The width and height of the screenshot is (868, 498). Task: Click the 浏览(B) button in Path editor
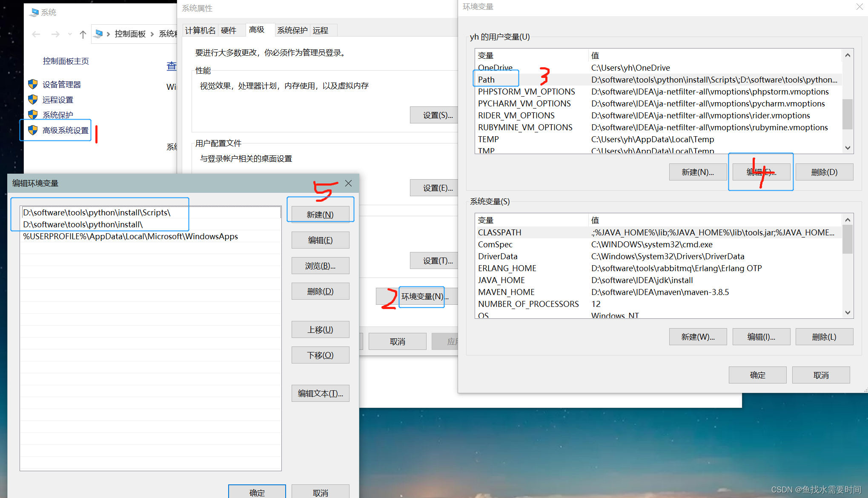pos(320,266)
